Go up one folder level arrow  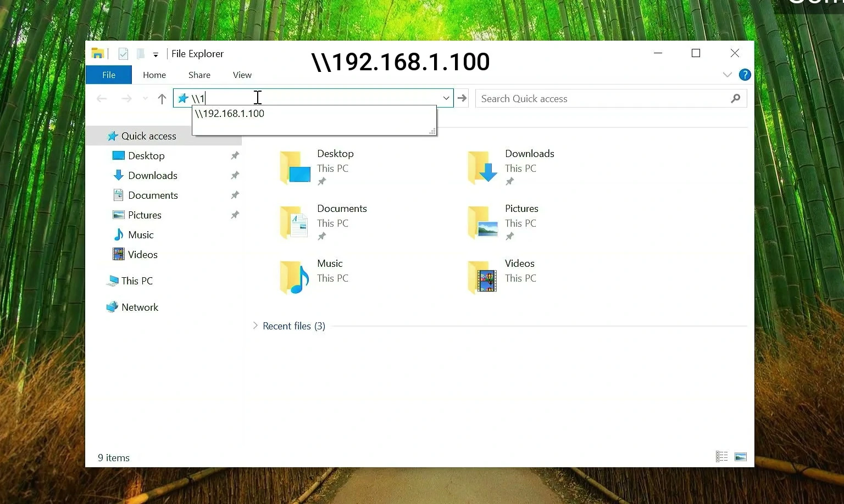point(162,99)
